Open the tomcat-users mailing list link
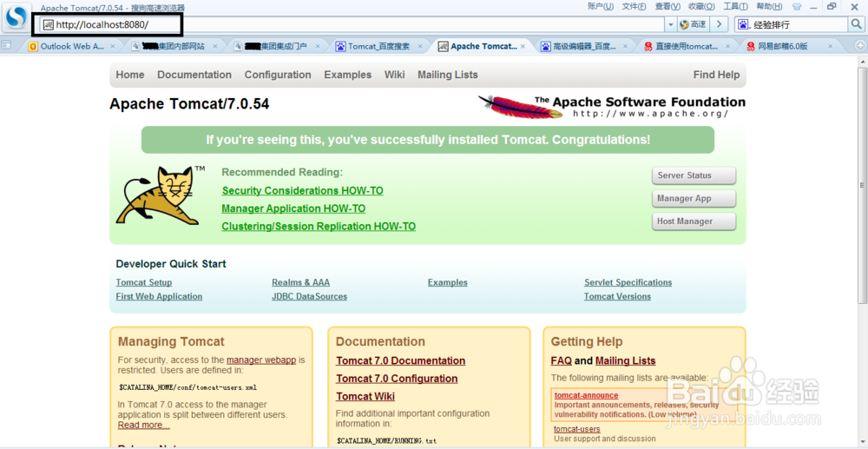 point(577,429)
